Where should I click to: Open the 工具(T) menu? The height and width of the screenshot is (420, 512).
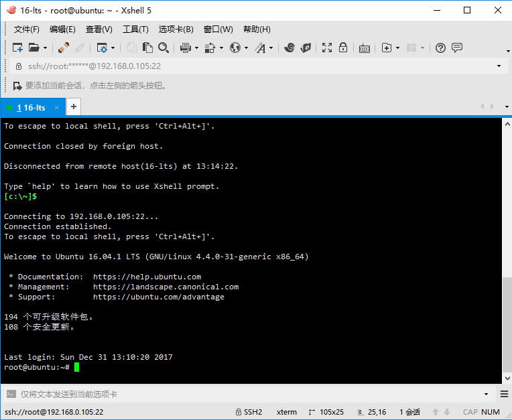click(135, 29)
